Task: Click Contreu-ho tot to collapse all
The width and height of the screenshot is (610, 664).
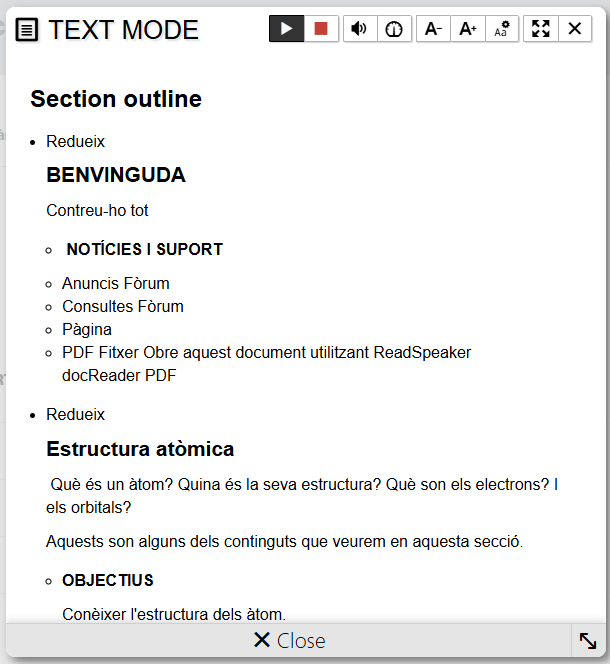Action: coord(97,210)
